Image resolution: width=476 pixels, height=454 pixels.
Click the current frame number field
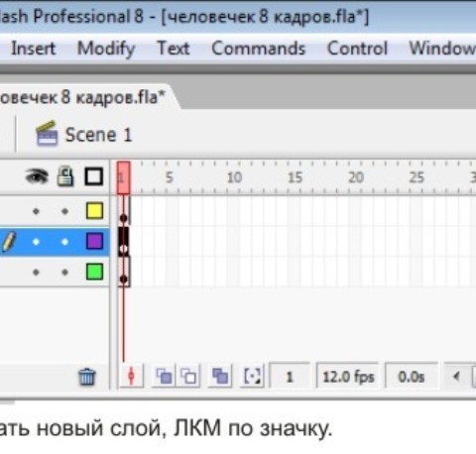coord(290,377)
